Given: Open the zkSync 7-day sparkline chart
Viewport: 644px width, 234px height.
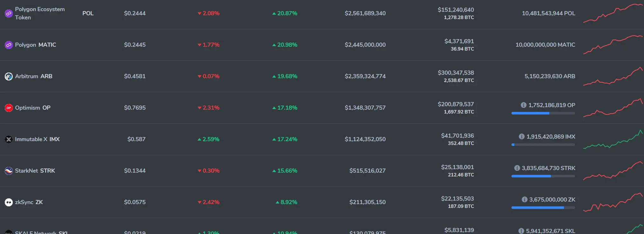Looking at the screenshot, I should click(x=613, y=202).
